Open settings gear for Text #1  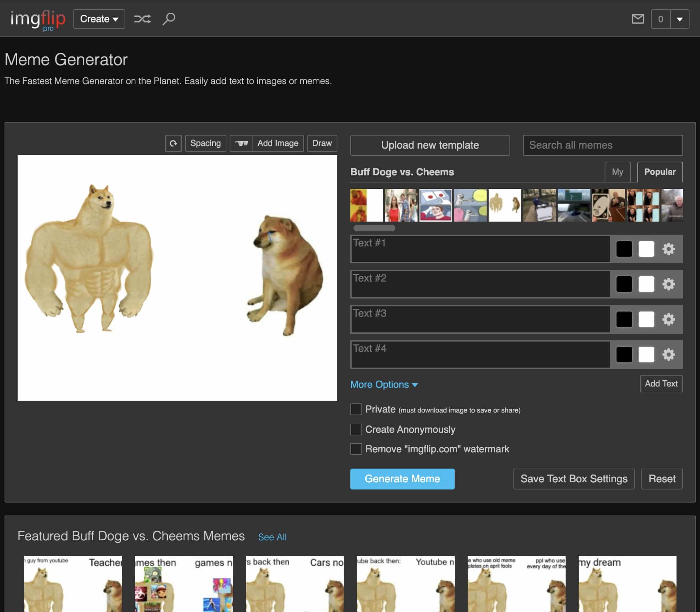click(x=668, y=249)
